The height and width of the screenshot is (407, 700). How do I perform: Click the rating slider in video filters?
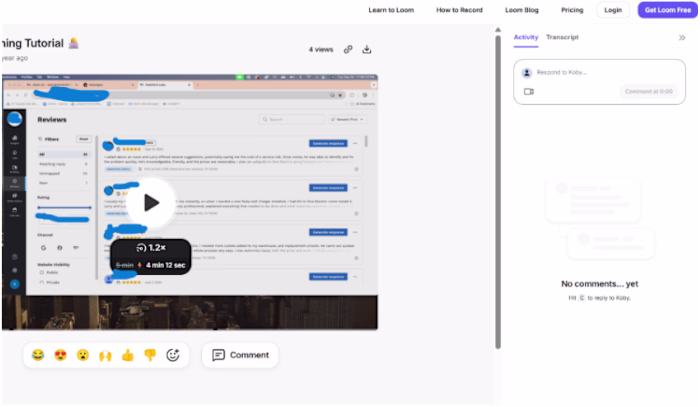pyautogui.click(x=64, y=208)
